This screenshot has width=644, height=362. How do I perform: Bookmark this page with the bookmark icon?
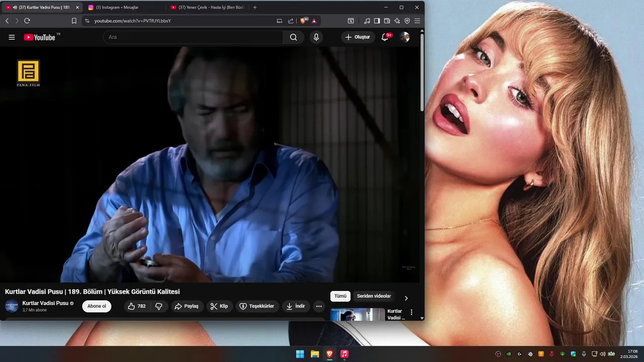(x=74, y=21)
